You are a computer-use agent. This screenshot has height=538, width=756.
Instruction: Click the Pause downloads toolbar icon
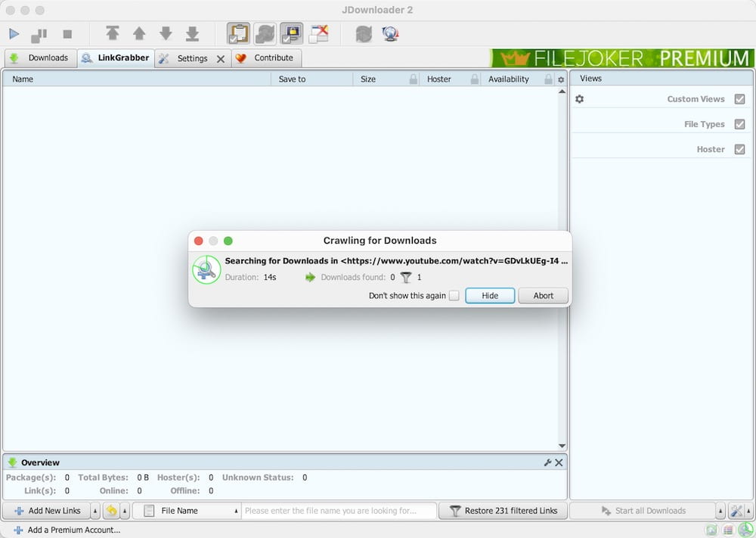(39, 34)
